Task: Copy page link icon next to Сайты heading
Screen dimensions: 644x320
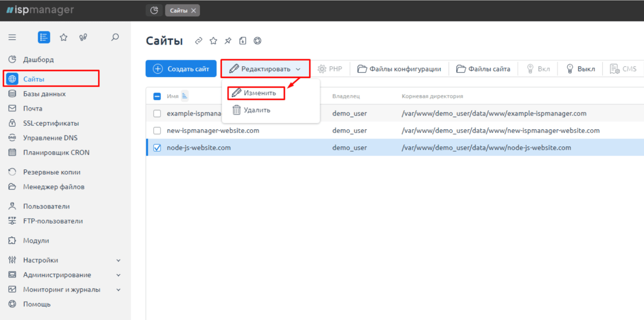Action: pyautogui.click(x=199, y=41)
